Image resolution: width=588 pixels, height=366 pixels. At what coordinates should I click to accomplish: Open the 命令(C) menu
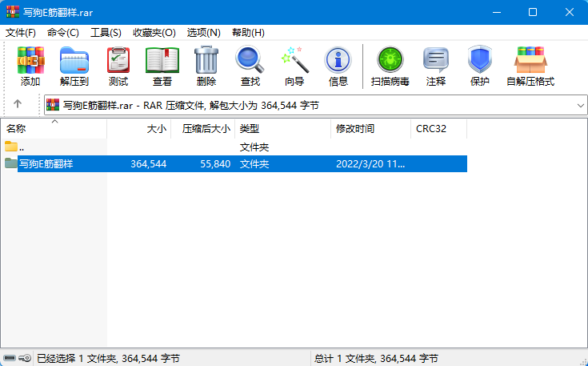(x=63, y=33)
